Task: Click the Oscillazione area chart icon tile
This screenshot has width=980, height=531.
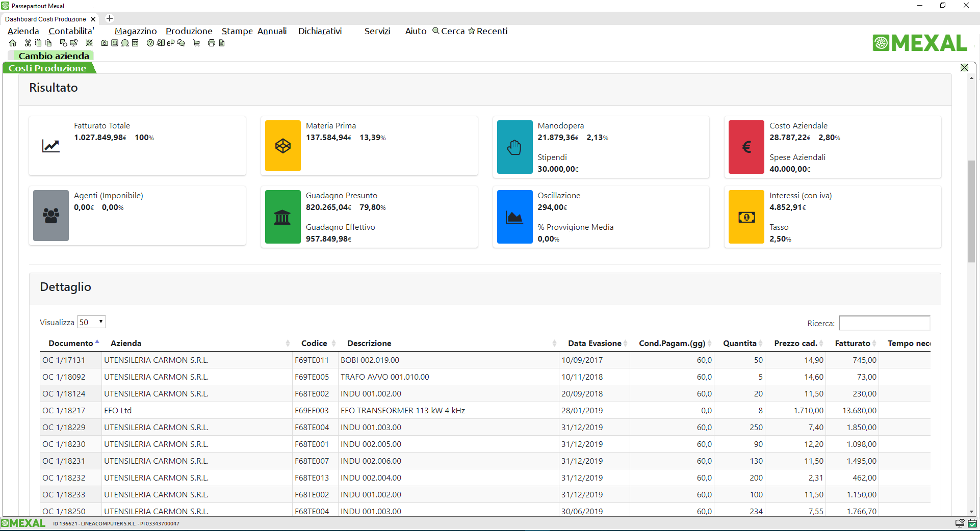Action: 514,217
